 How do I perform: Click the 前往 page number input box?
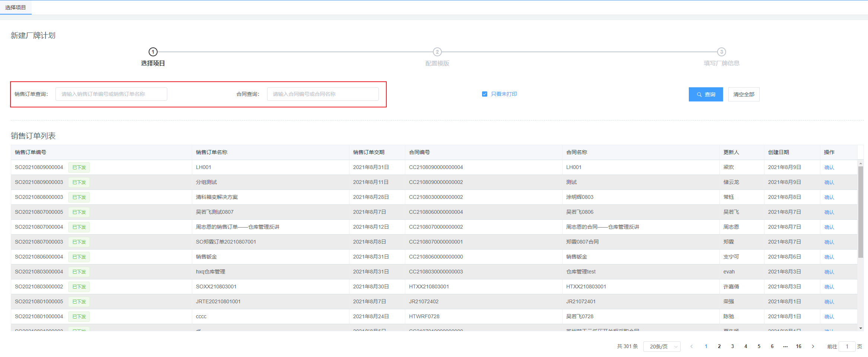[x=847, y=347]
